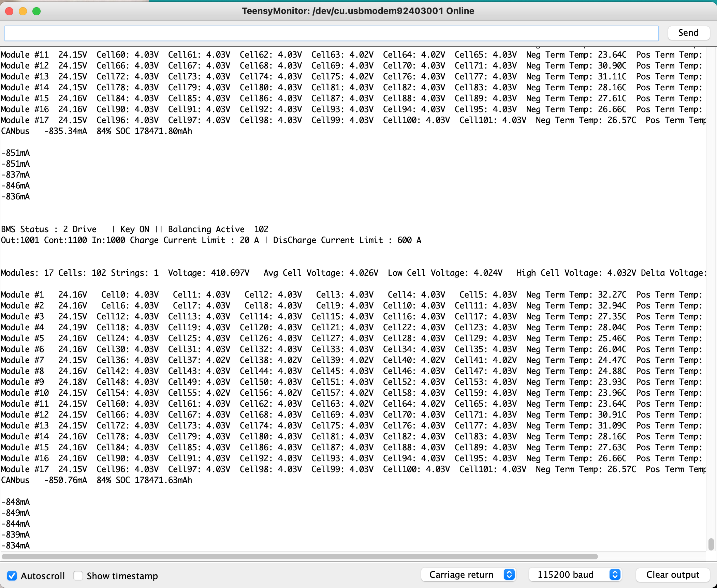Minimize the window with the yellow button
This screenshot has height=588, width=717.
[23, 11]
